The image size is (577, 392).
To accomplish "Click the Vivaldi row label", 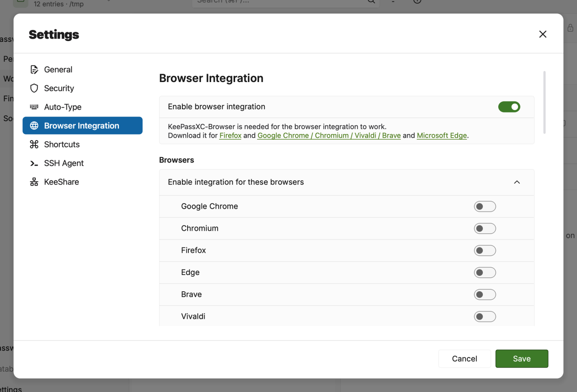I will [193, 316].
